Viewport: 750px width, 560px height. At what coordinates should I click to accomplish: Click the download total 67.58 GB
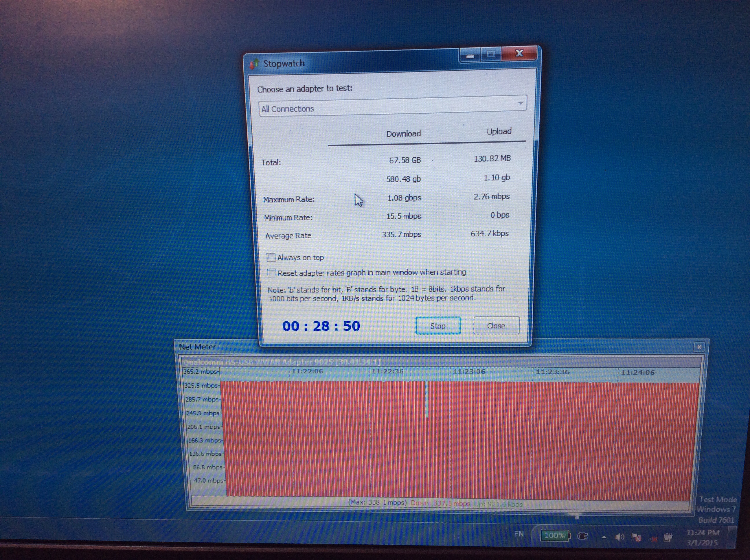tap(405, 160)
